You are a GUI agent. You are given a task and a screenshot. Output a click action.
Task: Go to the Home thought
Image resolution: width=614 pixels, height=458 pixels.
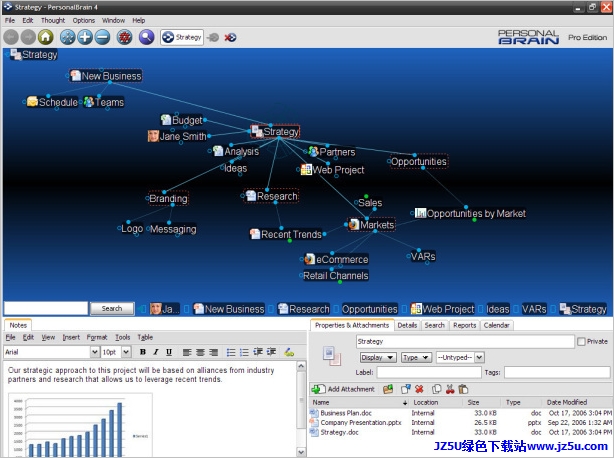tap(45, 37)
